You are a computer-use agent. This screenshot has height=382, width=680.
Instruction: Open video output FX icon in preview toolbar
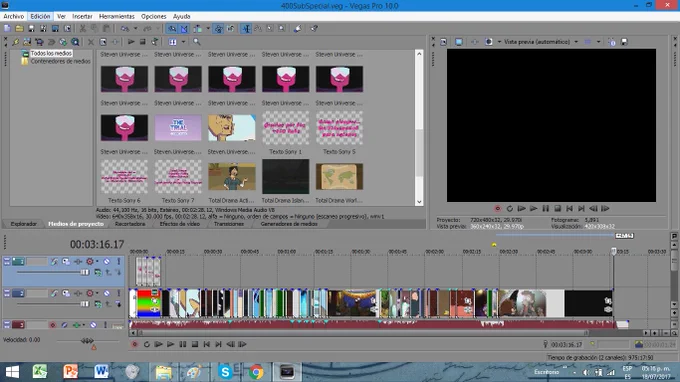click(x=475, y=42)
